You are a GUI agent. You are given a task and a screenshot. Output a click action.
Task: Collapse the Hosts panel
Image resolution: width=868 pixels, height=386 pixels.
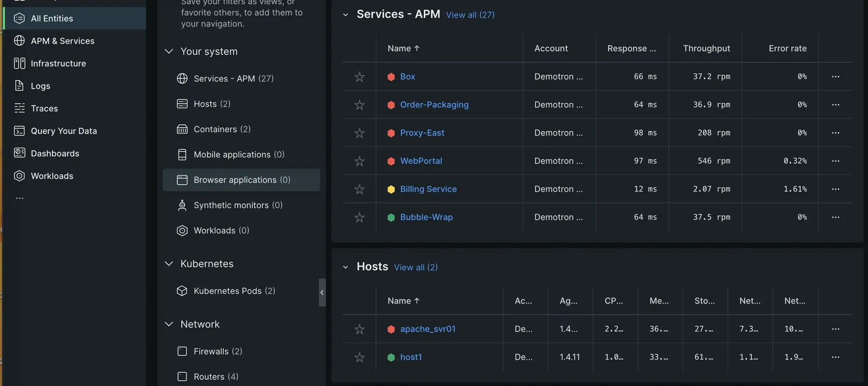pos(345,267)
